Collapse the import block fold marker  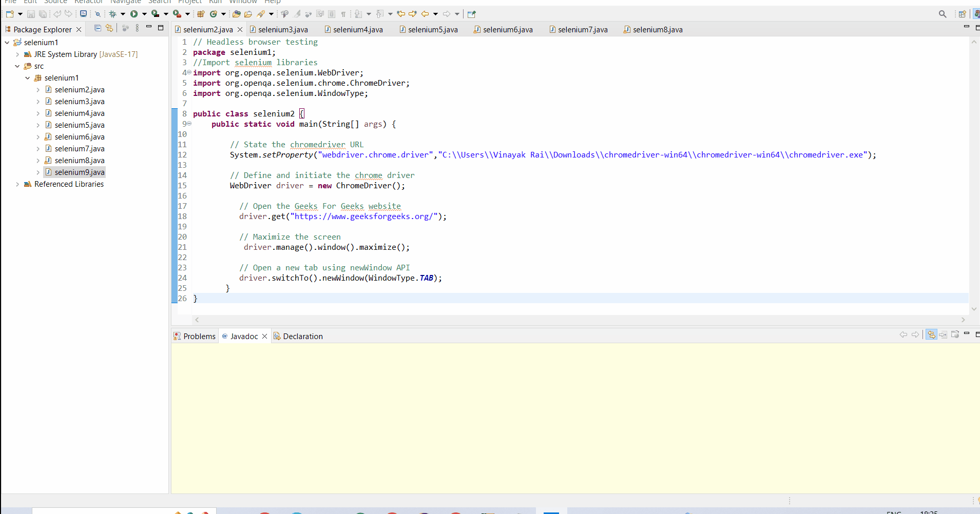coord(189,72)
